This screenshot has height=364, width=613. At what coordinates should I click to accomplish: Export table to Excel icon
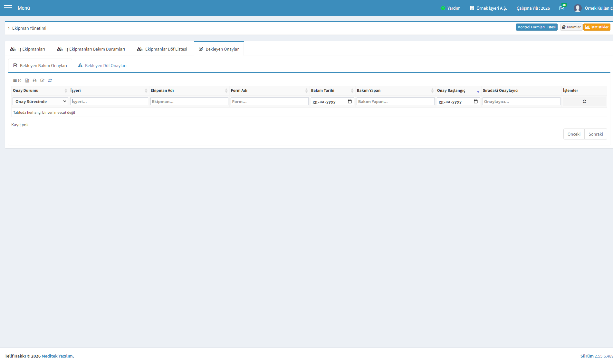click(27, 81)
